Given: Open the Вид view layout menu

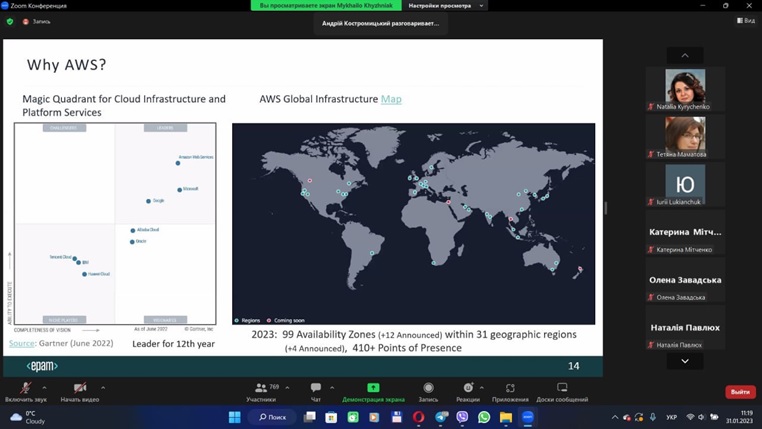Looking at the screenshot, I should tap(746, 20).
